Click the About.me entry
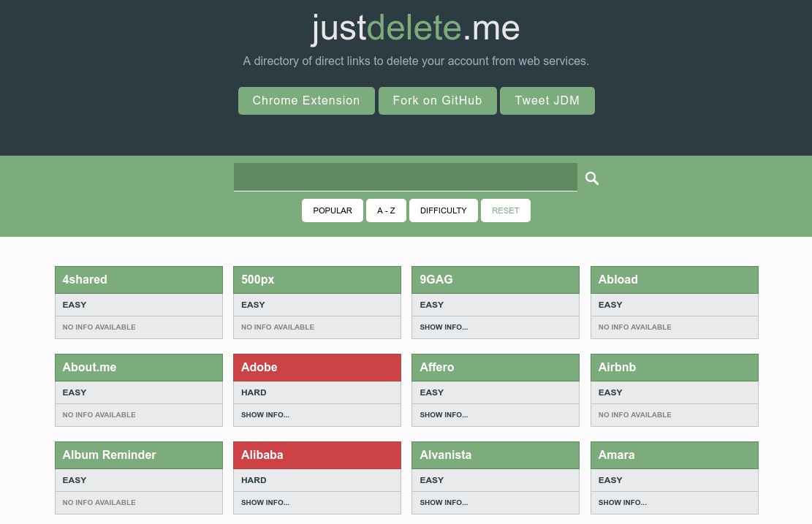 [138, 367]
